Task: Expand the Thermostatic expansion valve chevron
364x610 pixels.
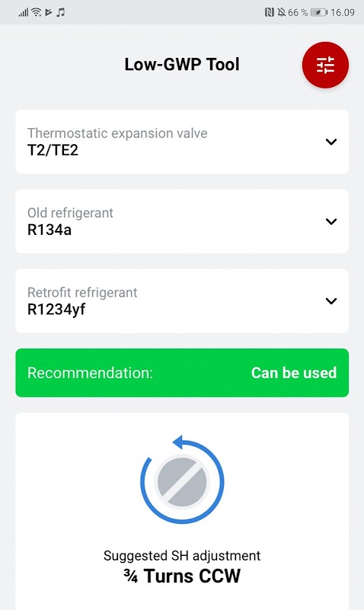Action: pos(331,142)
